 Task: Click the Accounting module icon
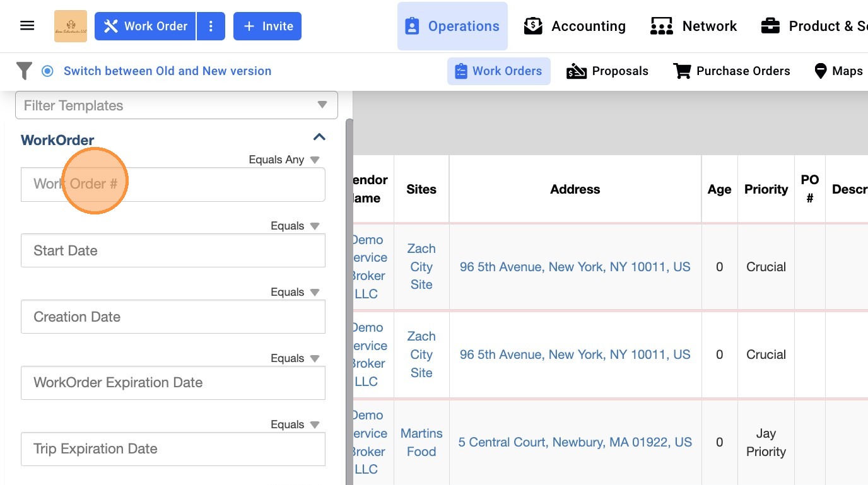[x=533, y=26]
